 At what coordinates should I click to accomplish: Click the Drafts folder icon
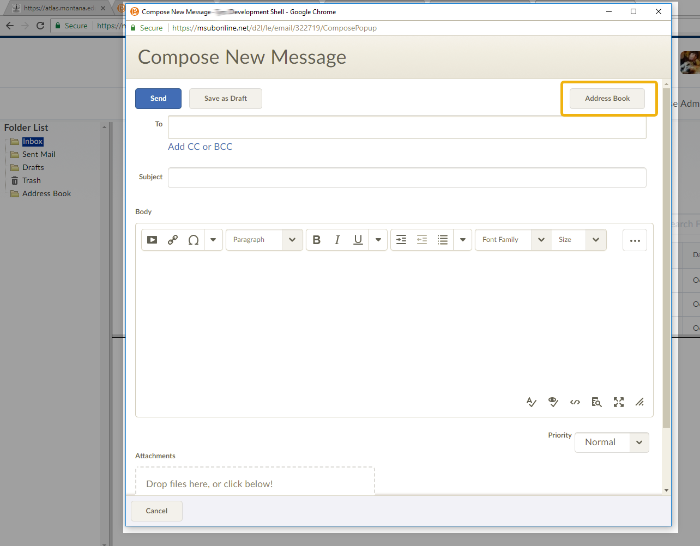coord(14,167)
